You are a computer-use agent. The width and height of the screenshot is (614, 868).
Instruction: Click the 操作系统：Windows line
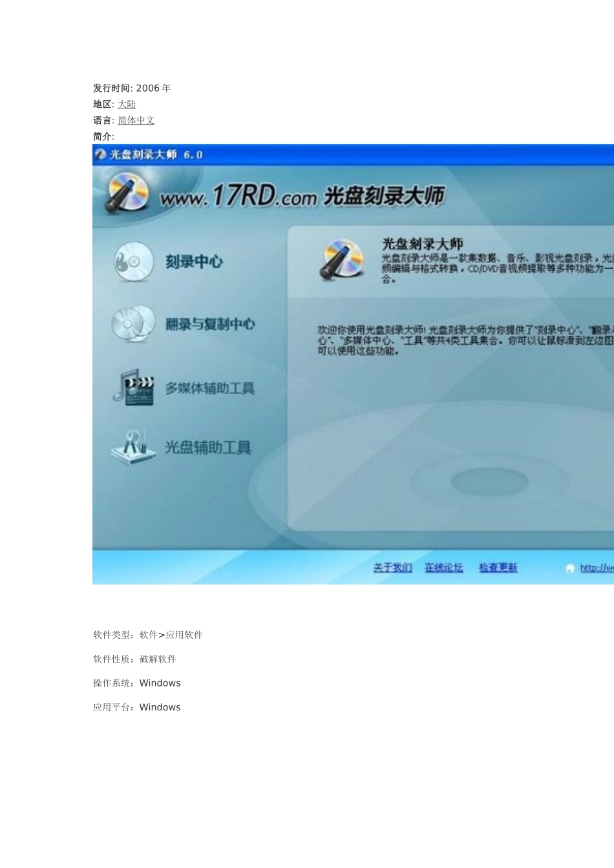[137, 683]
